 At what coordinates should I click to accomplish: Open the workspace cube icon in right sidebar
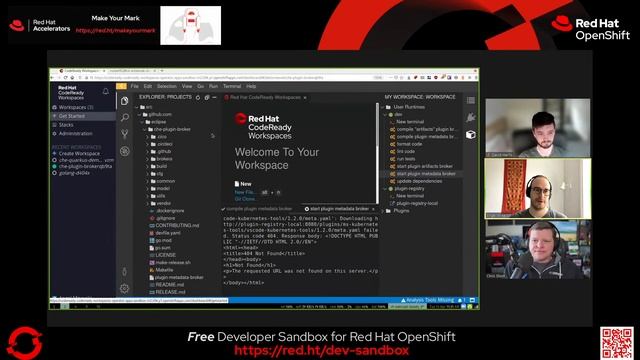[471, 135]
